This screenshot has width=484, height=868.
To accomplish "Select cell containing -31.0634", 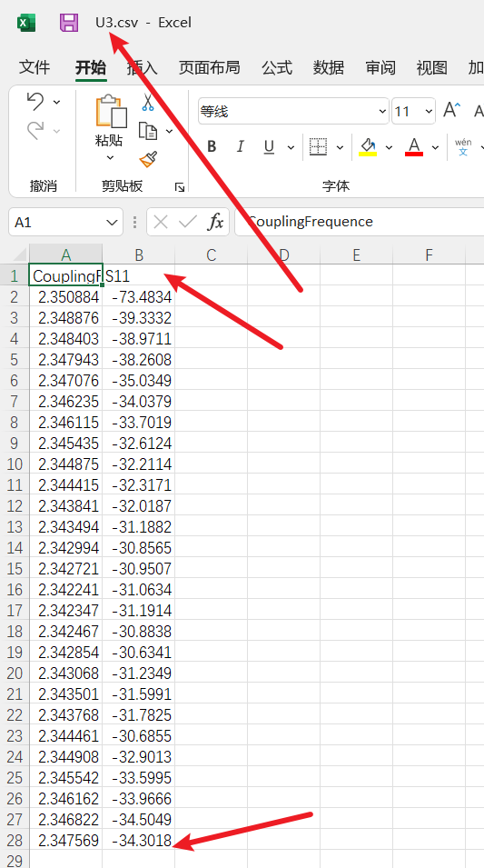I will 139,590.
